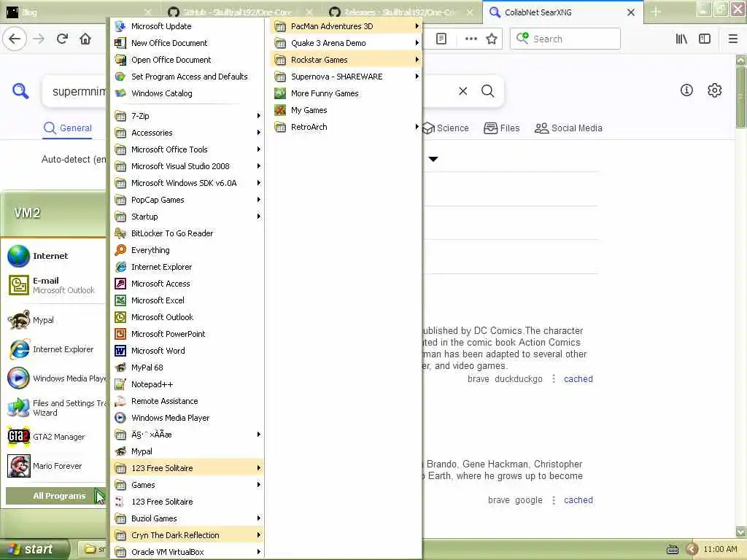Launch Microsoft Excel
The width and height of the screenshot is (747, 560).
point(187,300)
